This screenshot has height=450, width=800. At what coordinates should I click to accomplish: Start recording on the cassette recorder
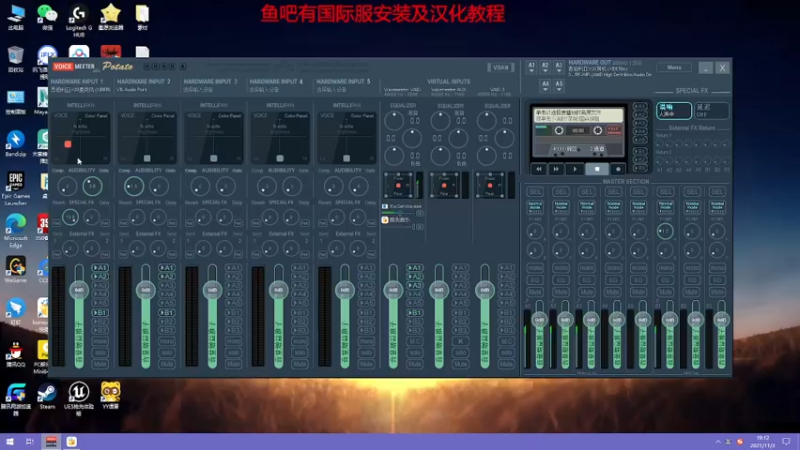(618, 169)
